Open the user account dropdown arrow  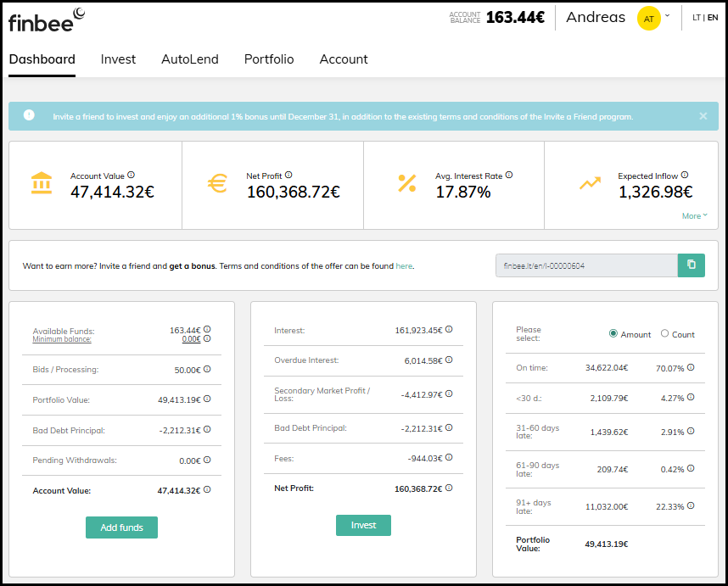[667, 16]
